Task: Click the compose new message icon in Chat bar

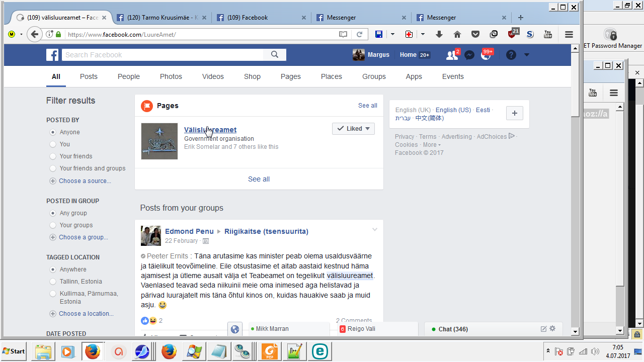Action: point(543,329)
